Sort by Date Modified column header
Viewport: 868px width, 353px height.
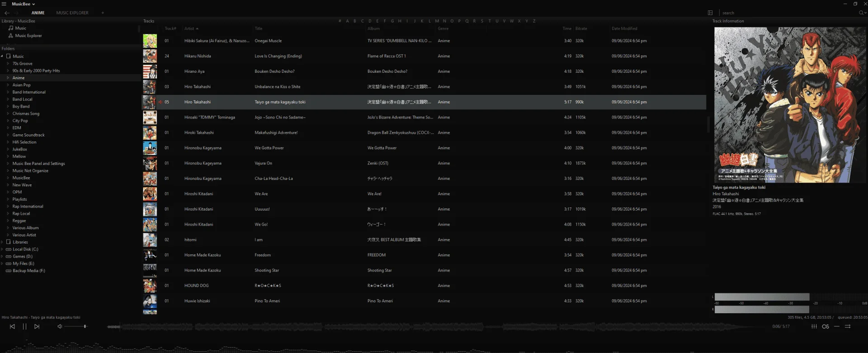click(x=624, y=28)
